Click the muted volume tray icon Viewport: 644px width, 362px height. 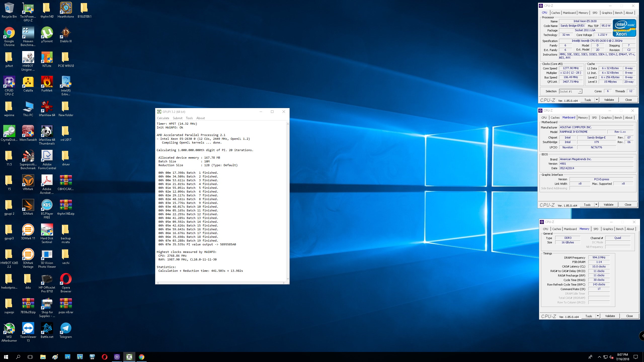tap(612, 357)
